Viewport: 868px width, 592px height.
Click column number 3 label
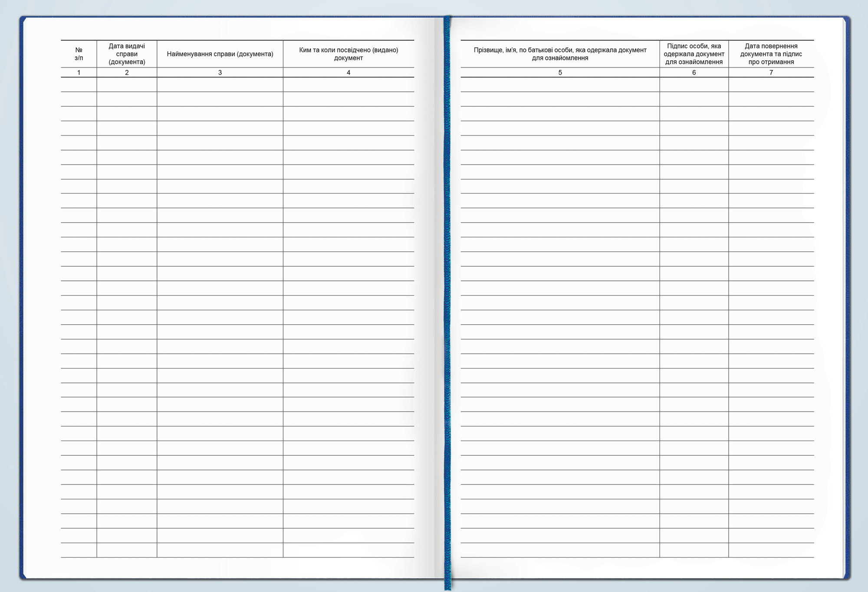click(220, 72)
